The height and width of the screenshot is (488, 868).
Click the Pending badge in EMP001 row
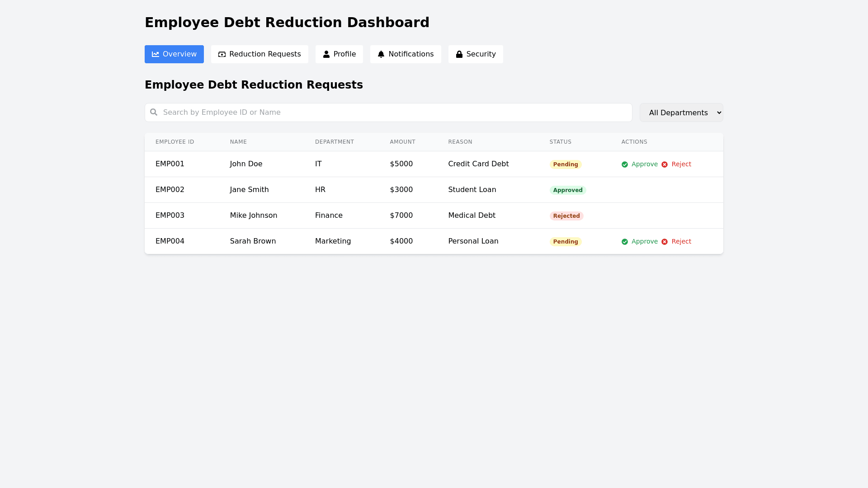click(566, 164)
